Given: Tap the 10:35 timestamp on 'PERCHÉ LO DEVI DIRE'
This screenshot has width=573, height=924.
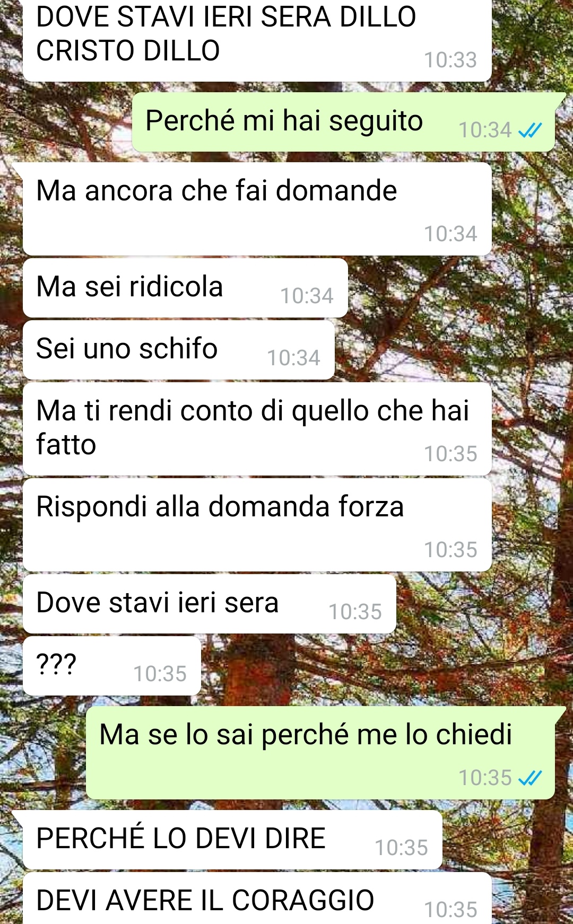Looking at the screenshot, I should [x=401, y=848].
